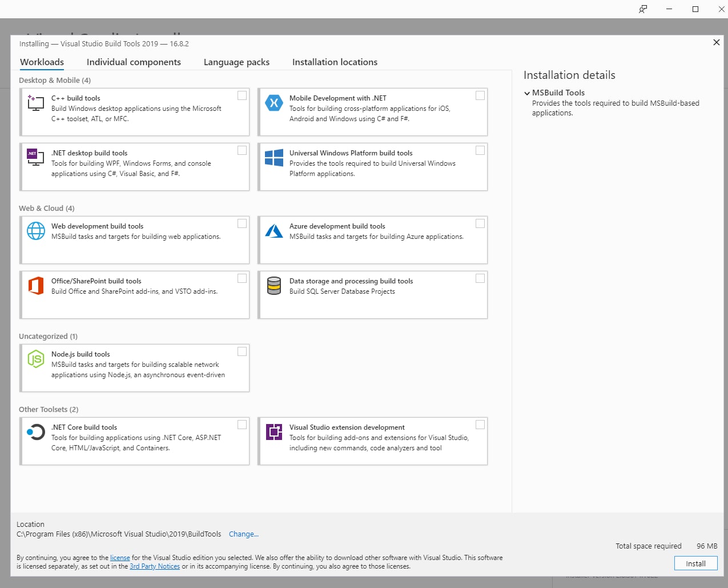Open the Language packs tab
728x588 pixels.
236,62
